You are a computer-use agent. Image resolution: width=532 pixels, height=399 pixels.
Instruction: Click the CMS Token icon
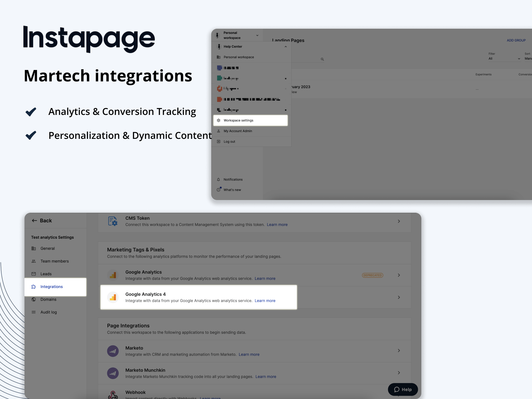[x=113, y=221]
